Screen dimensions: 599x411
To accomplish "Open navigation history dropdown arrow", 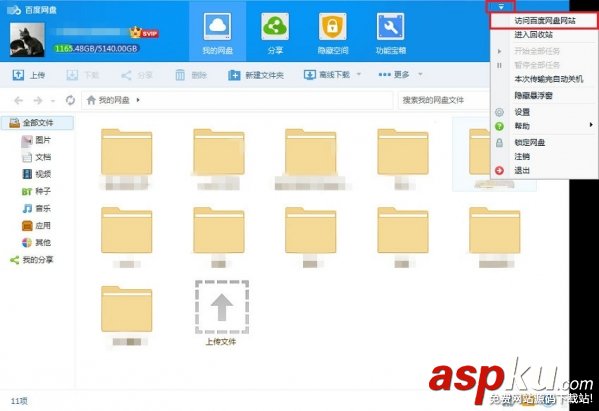I will tap(53, 101).
